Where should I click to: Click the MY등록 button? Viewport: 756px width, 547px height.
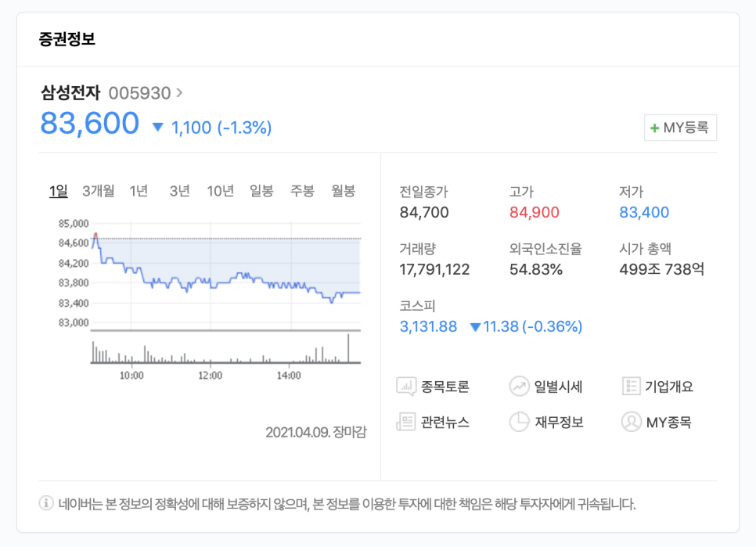click(x=680, y=128)
